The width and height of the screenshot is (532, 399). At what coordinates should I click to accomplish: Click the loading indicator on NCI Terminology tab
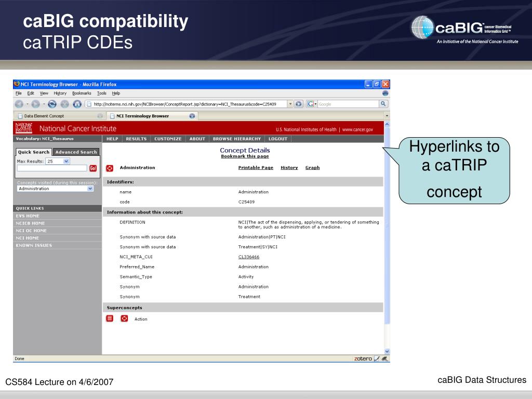192,116
